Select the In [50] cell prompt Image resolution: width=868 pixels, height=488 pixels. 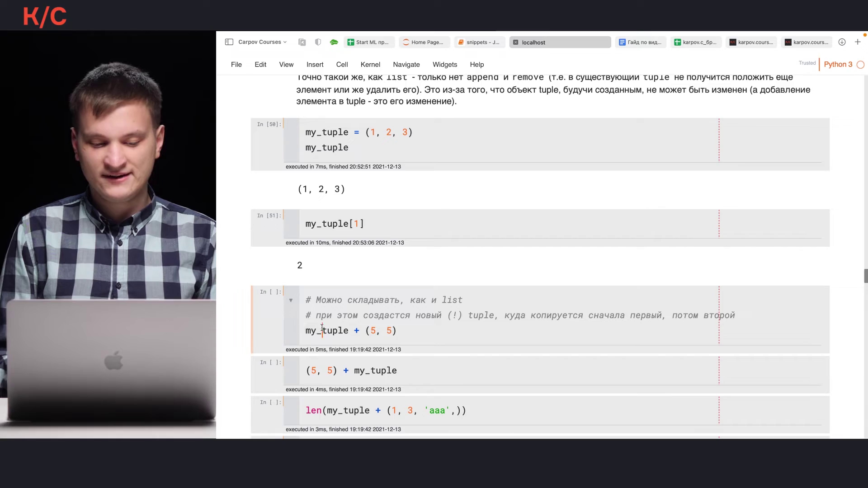click(x=269, y=124)
